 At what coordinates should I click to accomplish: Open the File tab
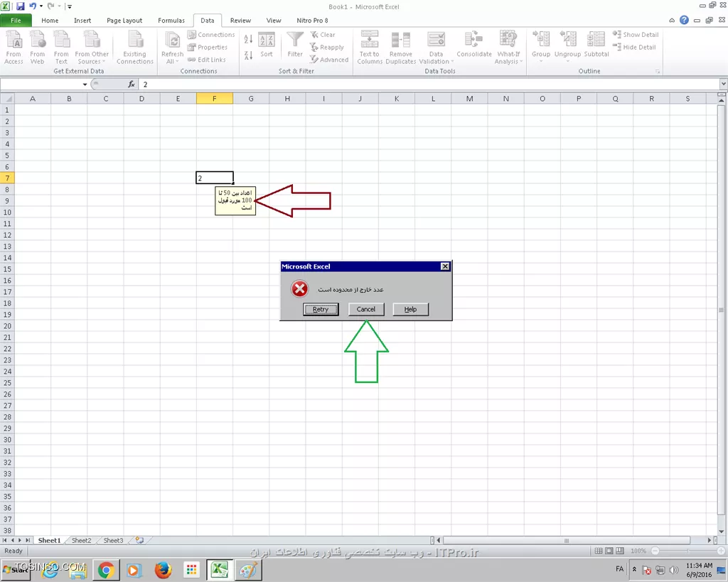pos(16,21)
